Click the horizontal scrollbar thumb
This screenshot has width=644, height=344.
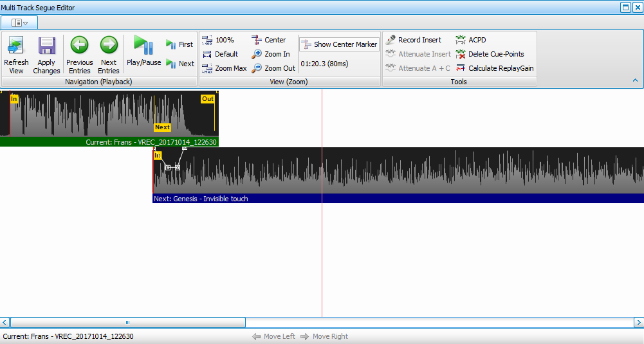click(x=127, y=322)
